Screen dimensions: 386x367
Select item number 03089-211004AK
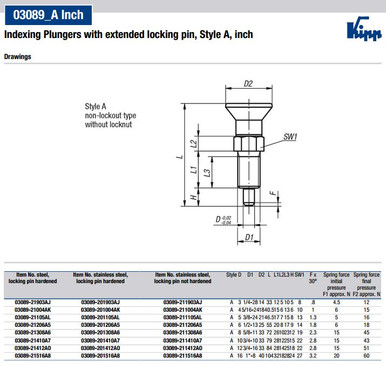coord(183,310)
